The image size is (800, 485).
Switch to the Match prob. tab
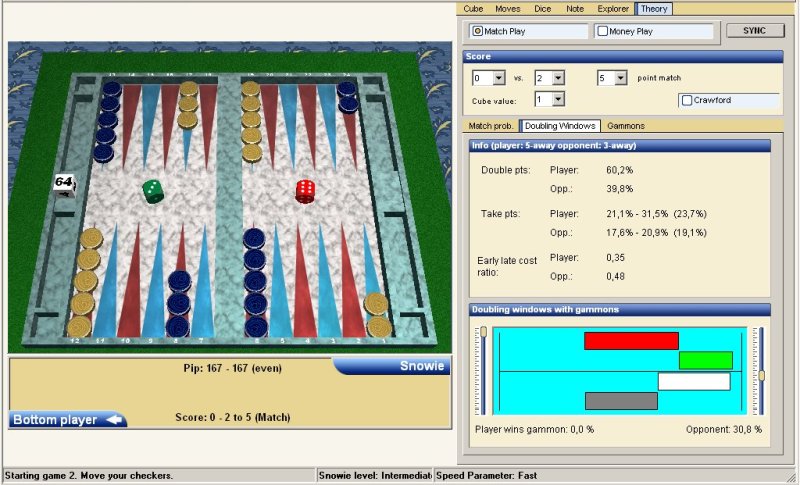[492, 126]
